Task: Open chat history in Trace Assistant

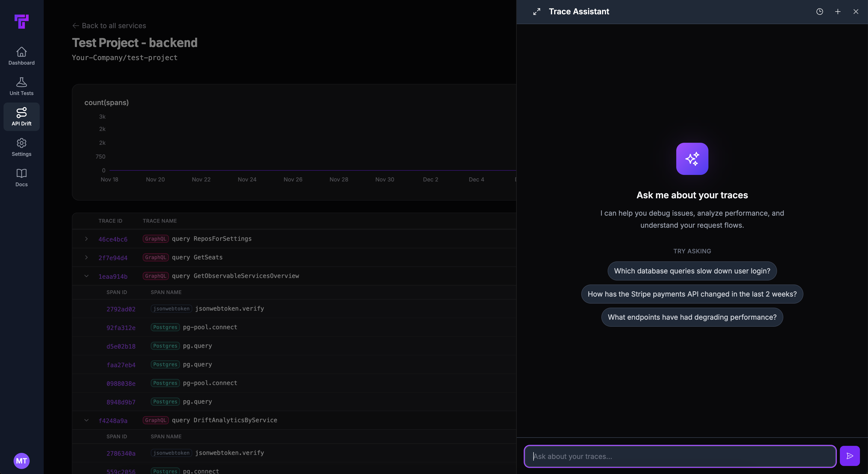Action: (819, 11)
